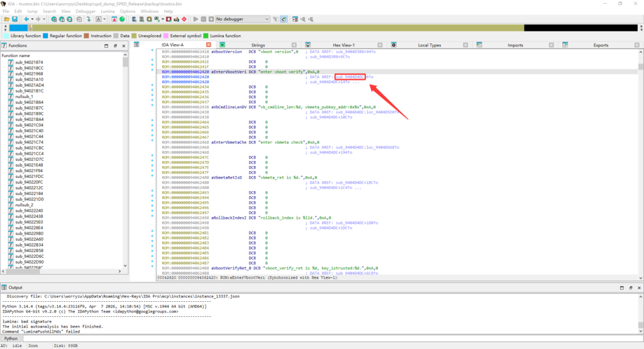The image size is (644, 349).
Task: Click the non-highlighted 'C' toolbar icon
Action: point(275,19)
